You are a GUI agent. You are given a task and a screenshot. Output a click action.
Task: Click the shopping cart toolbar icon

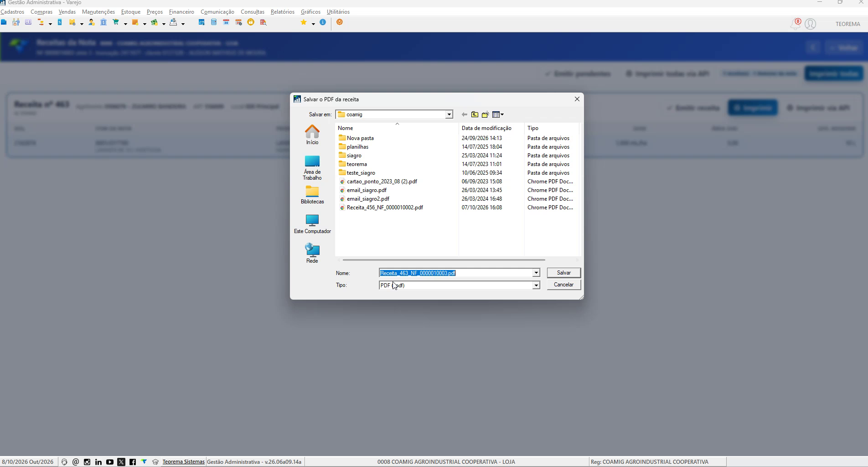[116, 22]
